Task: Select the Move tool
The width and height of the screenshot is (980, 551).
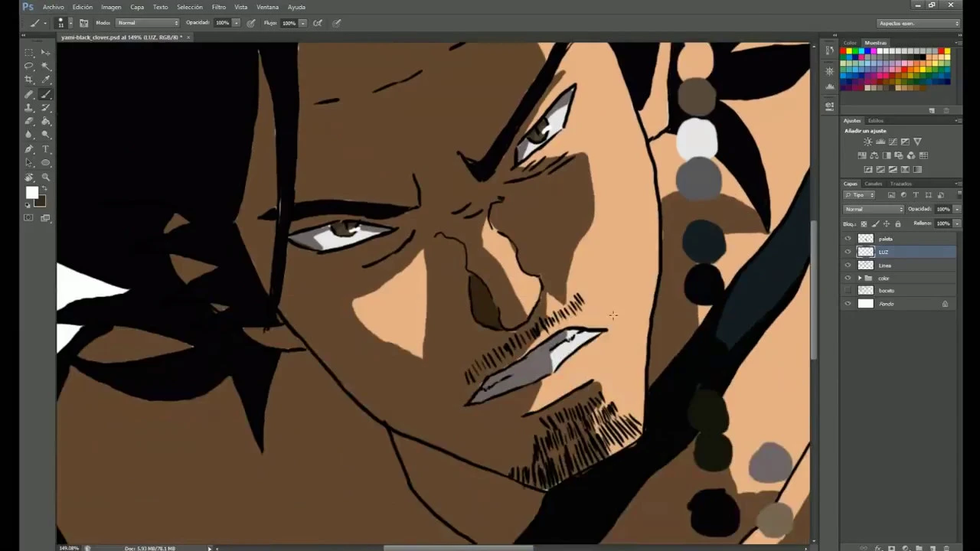Action: [x=45, y=52]
